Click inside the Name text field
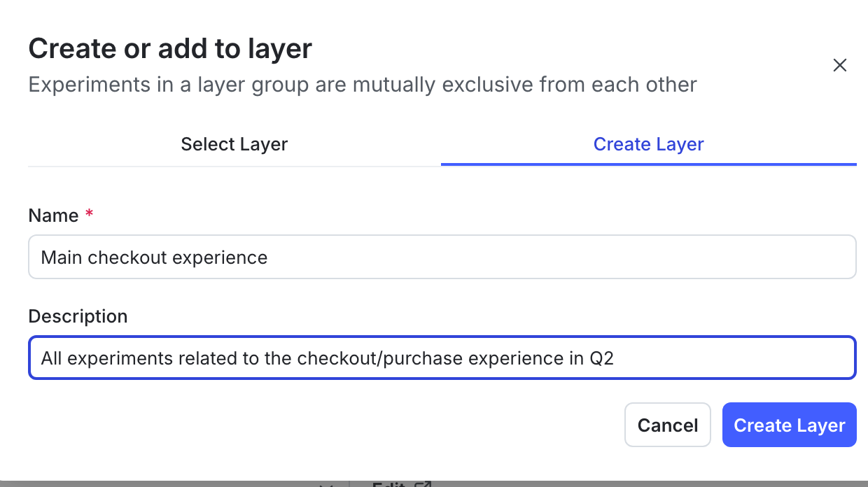 (x=441, y=257)
